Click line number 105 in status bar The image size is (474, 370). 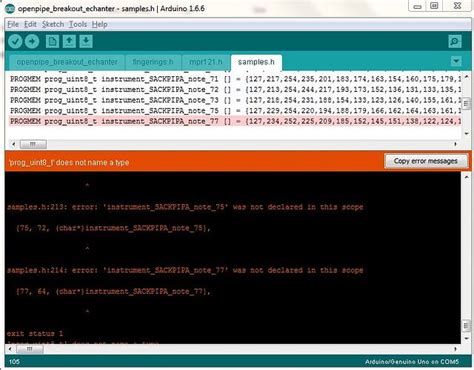point(14,362)
